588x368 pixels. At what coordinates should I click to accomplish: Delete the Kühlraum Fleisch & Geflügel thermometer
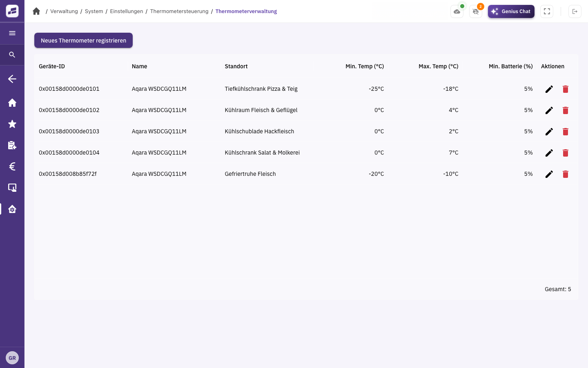point(566,110)
